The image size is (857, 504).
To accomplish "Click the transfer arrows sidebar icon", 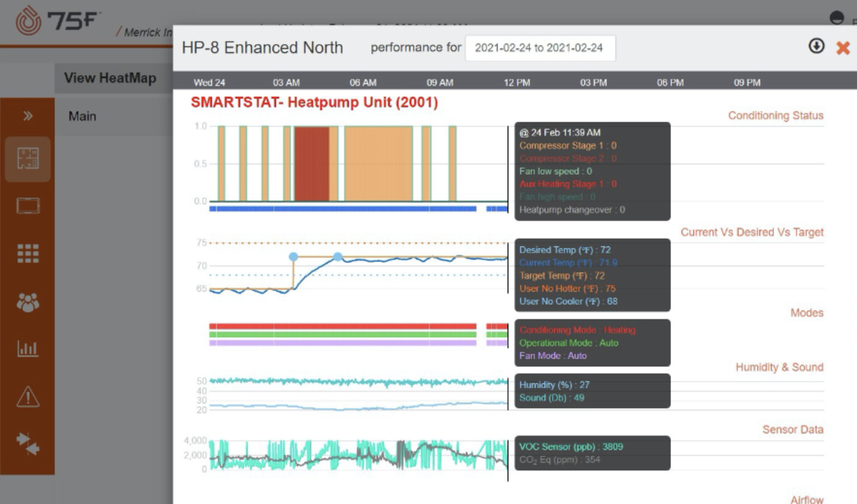I will tap(28, 443).
